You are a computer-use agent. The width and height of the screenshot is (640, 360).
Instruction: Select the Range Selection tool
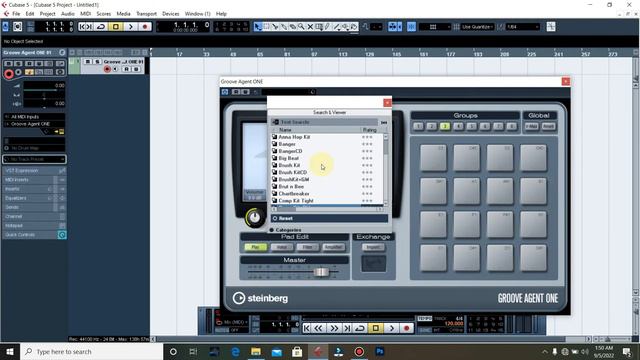pyautogui.click(x=266, y=27)
